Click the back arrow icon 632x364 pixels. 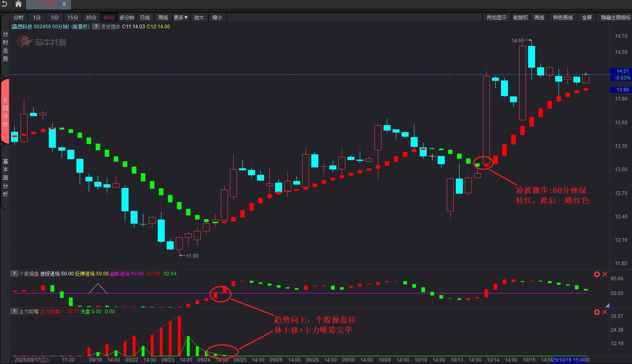5,4
